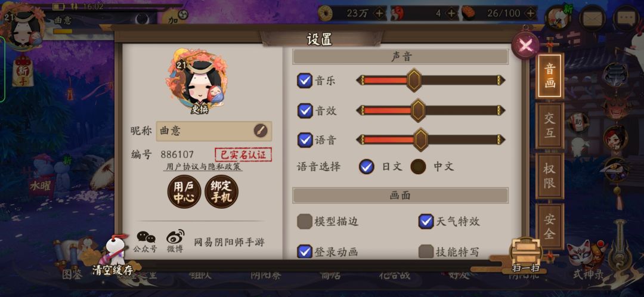This screenshot has width=644, height=297.
Task: Open the mail envelope icon
Action: pyautogui.click(x=592, y=18)
